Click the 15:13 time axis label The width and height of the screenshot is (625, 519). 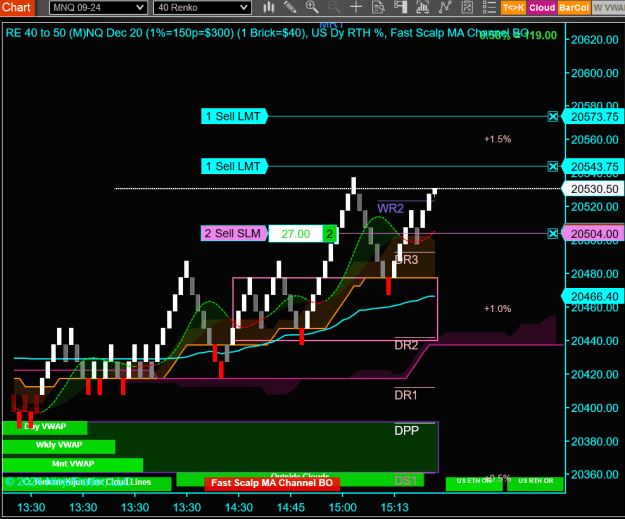tap(395, 507)
